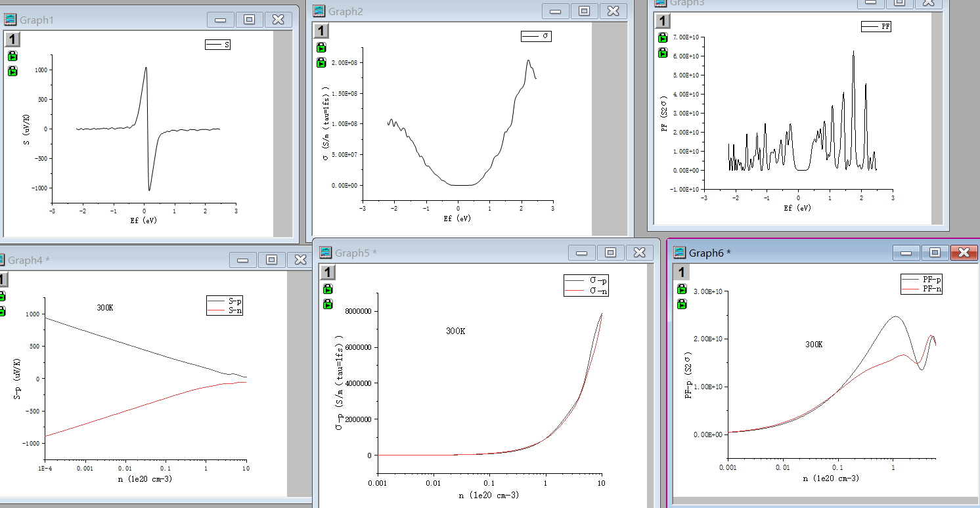Select the Ef (eV) axis title in Graph2
980x508 pixels.
457,219
